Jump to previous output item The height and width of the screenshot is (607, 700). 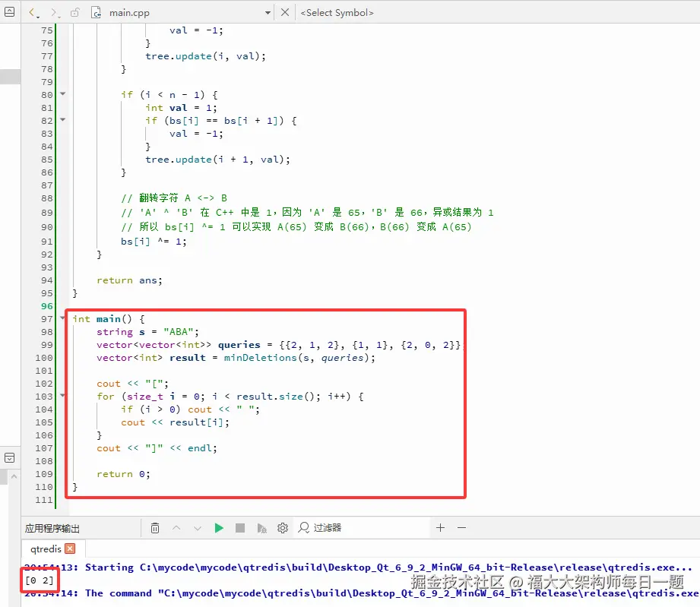point(176,528)
